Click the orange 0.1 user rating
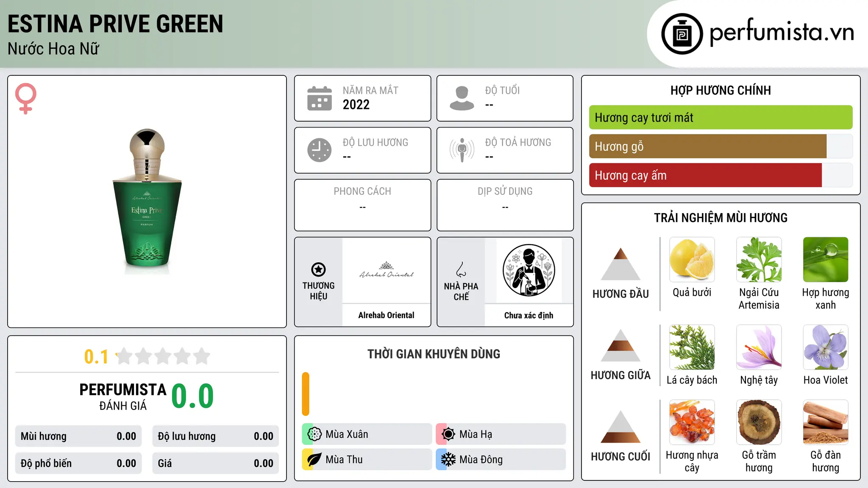The width and height of the screenshot is (868, 488). [x=96, y=357]
